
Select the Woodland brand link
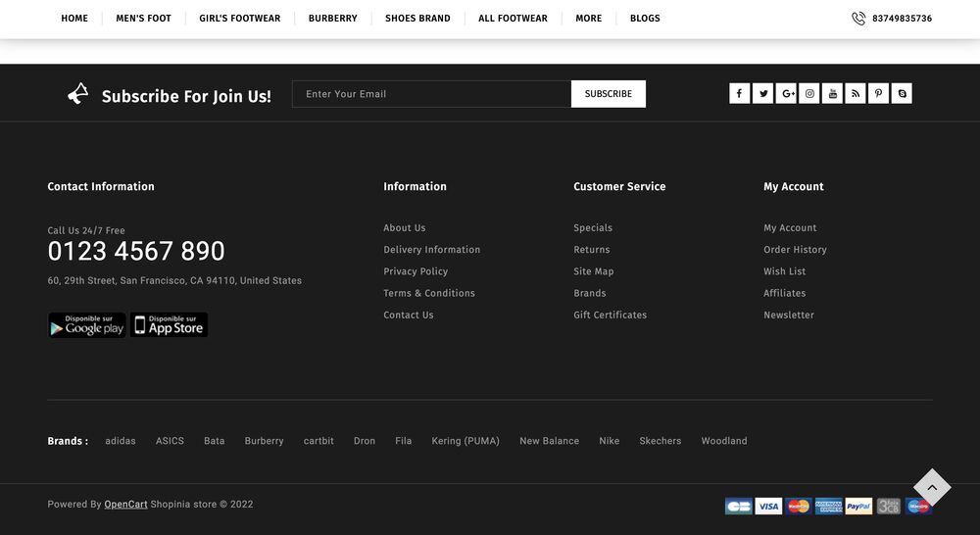point(724,441)
